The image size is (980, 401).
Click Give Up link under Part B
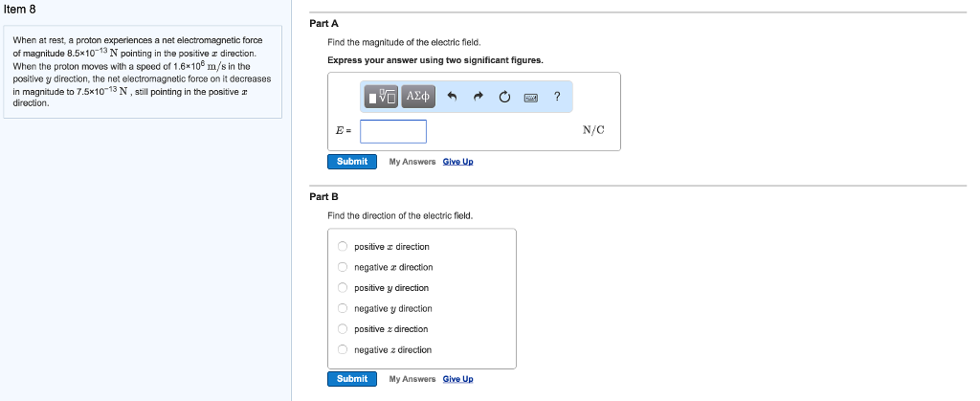pyautogui.click(x=457, y=379)
